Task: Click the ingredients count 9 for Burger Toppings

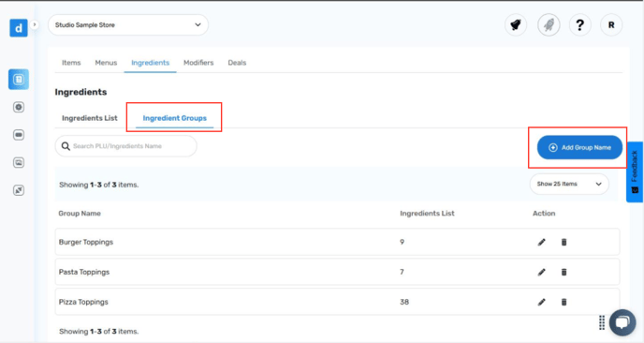Action: (402, 242)
